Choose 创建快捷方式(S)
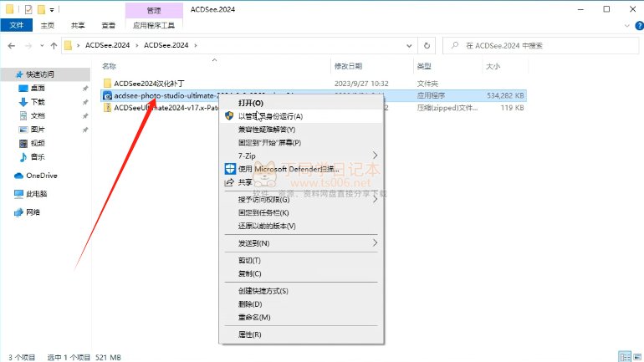 301,291
